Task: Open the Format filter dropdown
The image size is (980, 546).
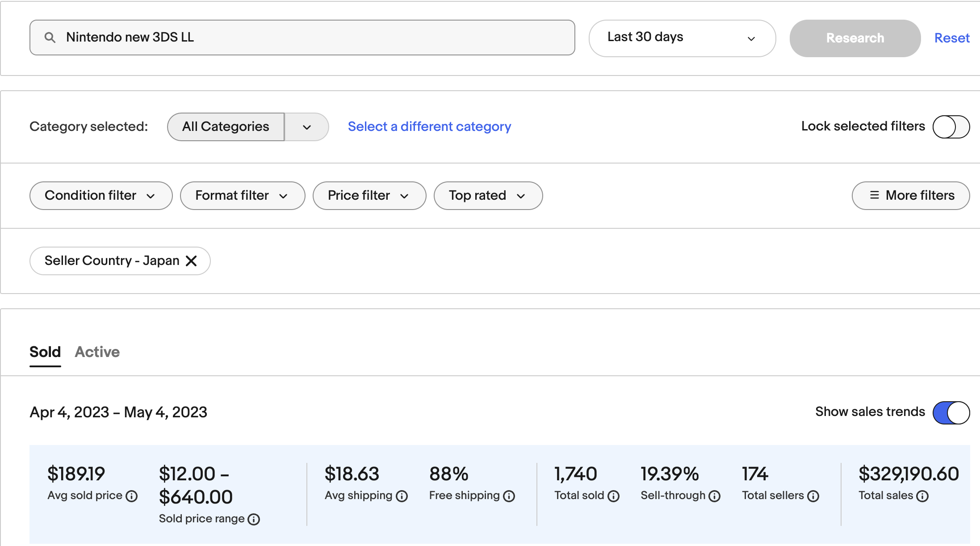Action: (x=243, y=196)
